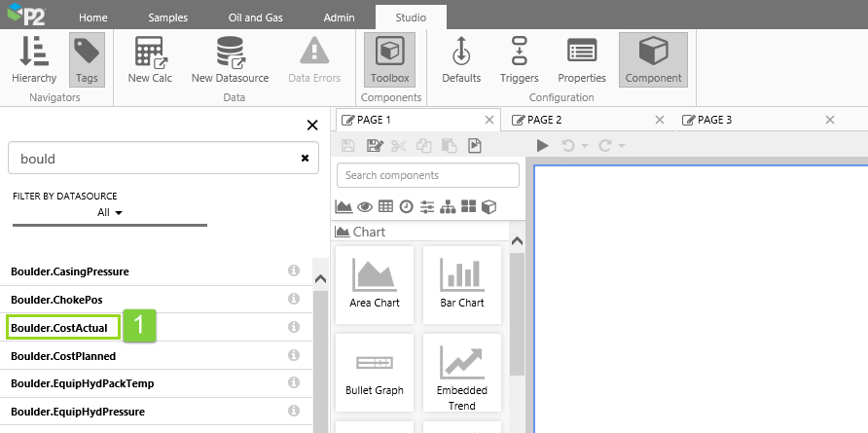Click the tag search field containing bould
The image size is (868, 433).
(x=163, y=159)
